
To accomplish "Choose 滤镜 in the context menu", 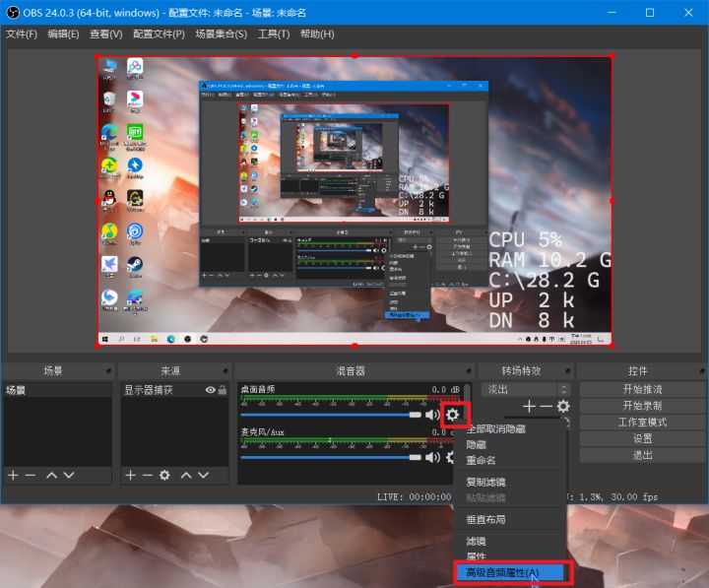I will [510, 541].
